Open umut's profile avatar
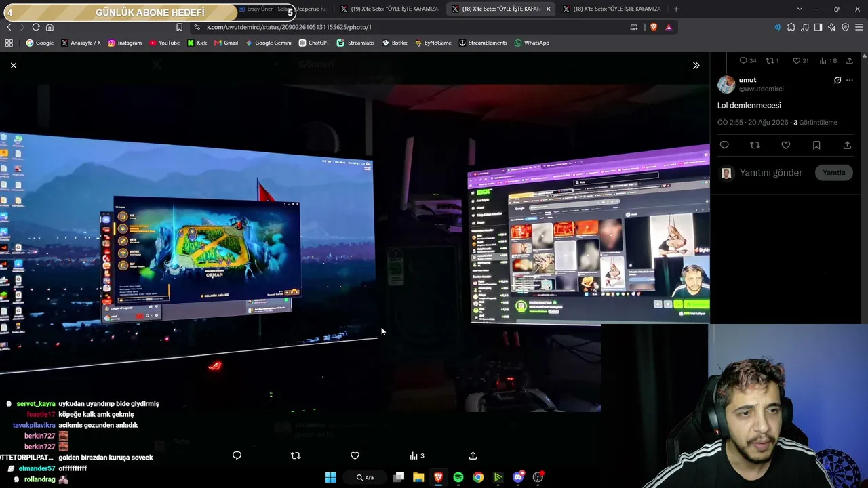The height and width of the screenshot is (488, 868). point(726,84)
